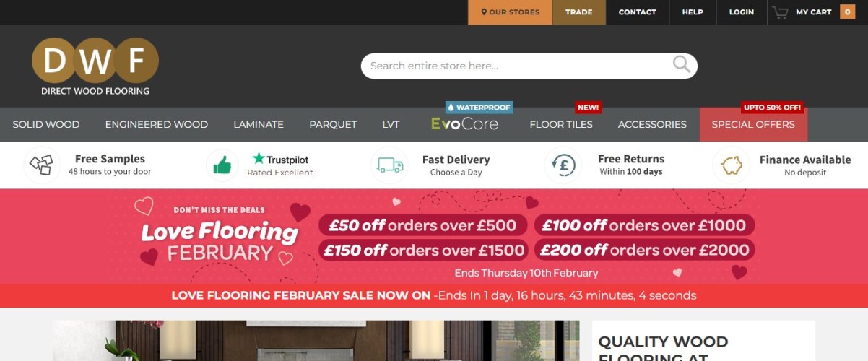Click the DWF Direct Wood Flooring logo
Viewport: 868px width, 361px height.
[95, 66]
